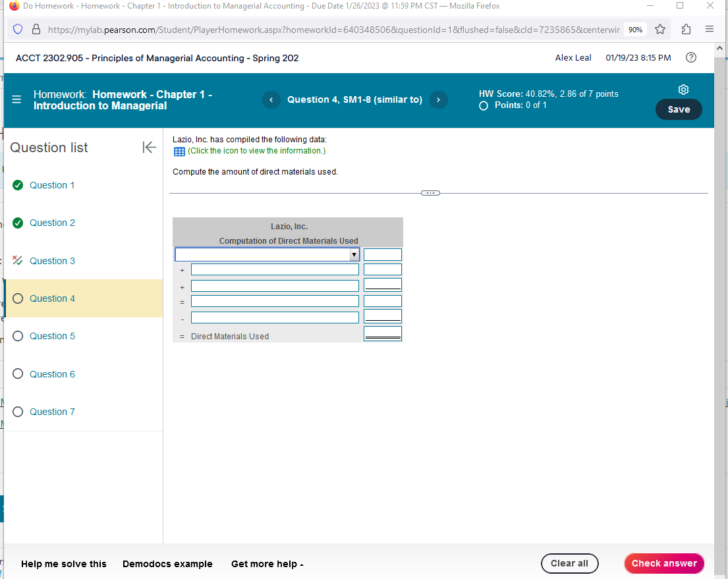The image size is (728, 579).
Task: Click the data table information icon
Action: tap(179, 152)
